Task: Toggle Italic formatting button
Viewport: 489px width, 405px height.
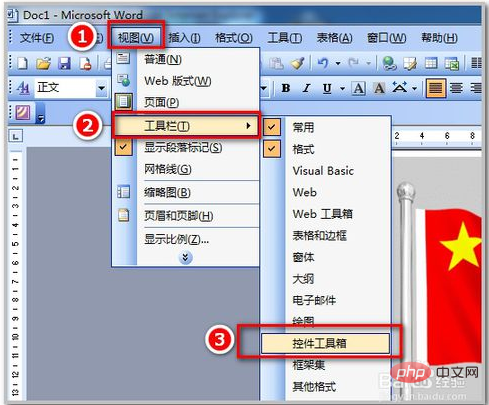Action: [x=306, y=88]
